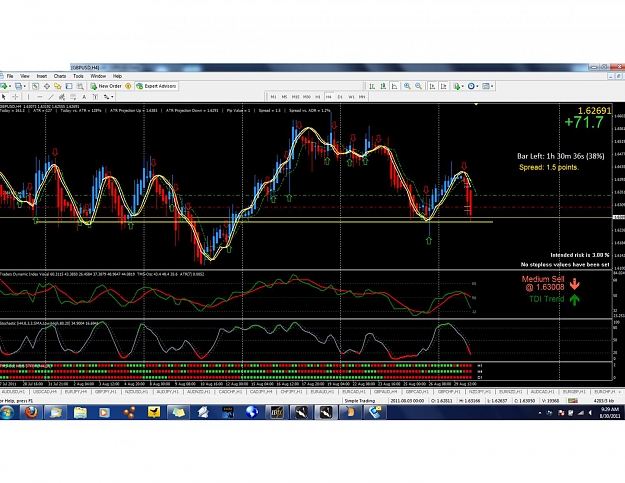Open the Strategy Tester icon
The width and height of the screenshot is (625, 483).
pos(80,86)
